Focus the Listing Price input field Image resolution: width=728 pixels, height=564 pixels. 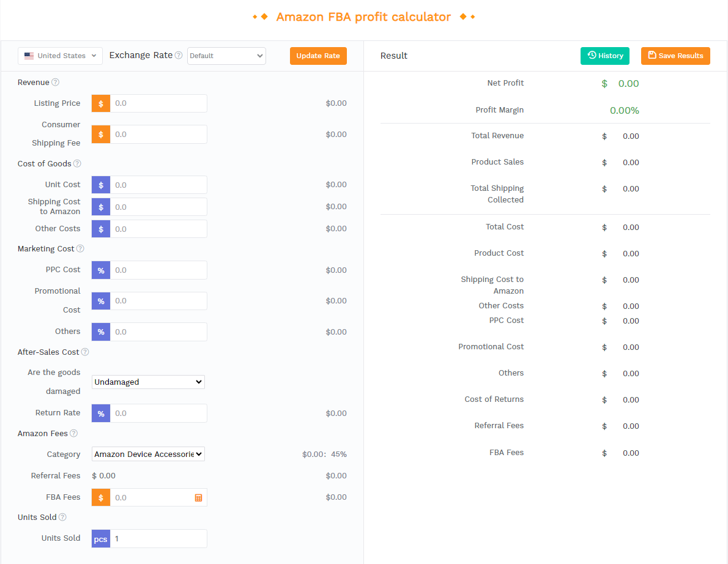pos(158,103)
